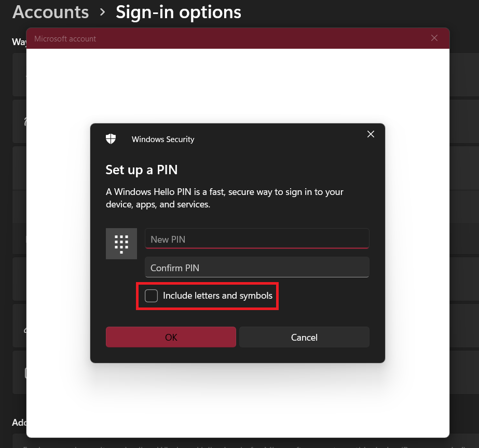Click the PIN keypad icon beside New PIN
This screenshot has width=479, height=448.
tap(121, 243)
